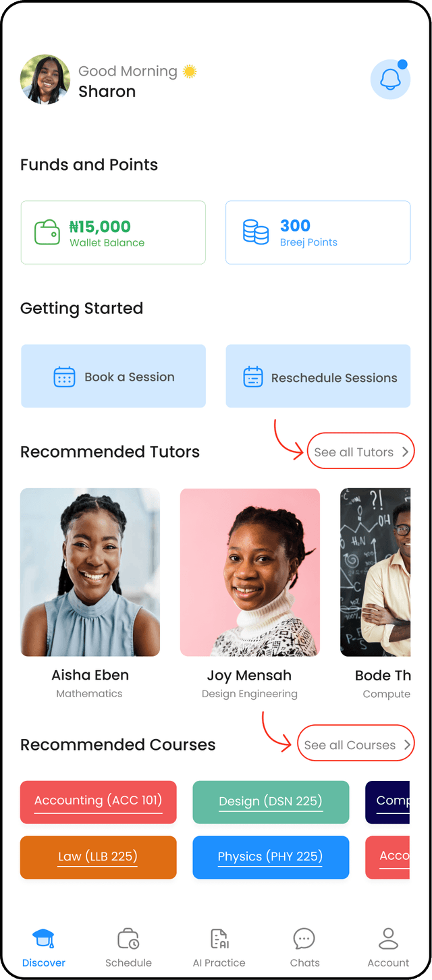Open notifications bell icon
This screenshot has width=432, height=980.
(x=390, y=80)
